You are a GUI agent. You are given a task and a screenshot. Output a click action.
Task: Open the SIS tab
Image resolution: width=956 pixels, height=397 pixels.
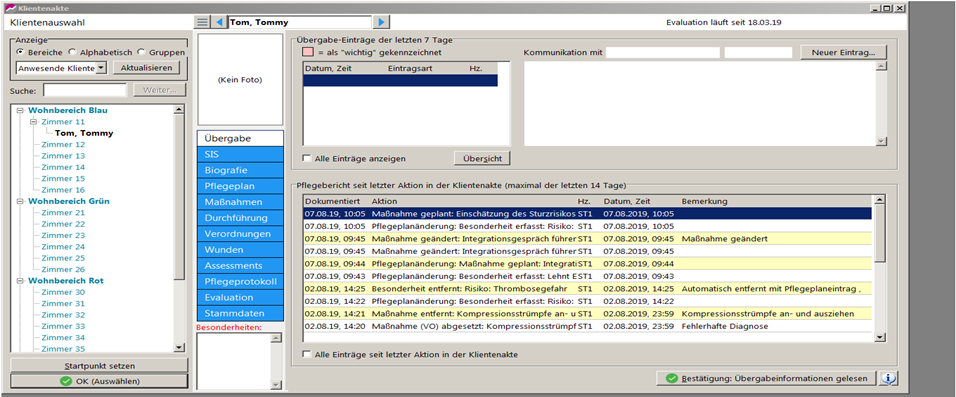pos(240,154)
